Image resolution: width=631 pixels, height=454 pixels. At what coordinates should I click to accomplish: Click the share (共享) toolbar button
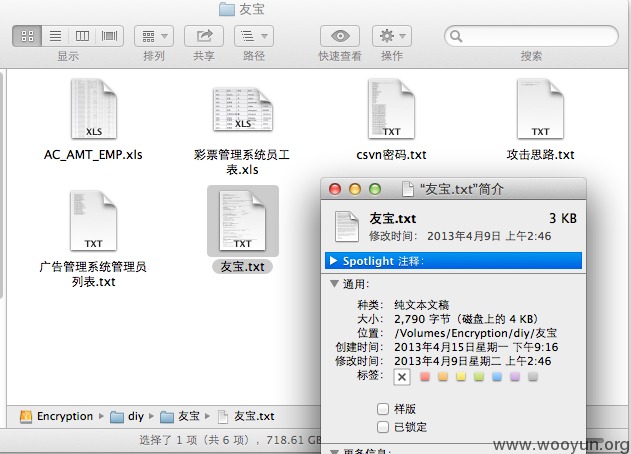click(x=204, y=36)
